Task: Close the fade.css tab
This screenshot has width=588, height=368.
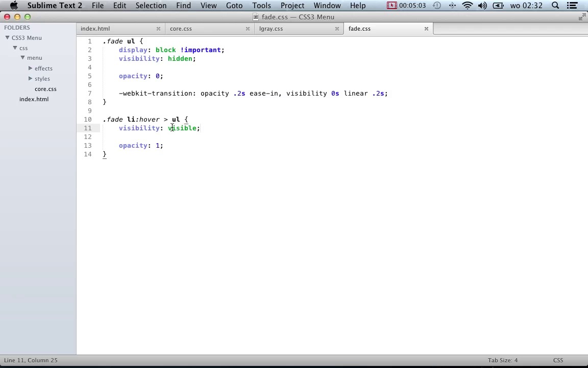Action: 426,29
